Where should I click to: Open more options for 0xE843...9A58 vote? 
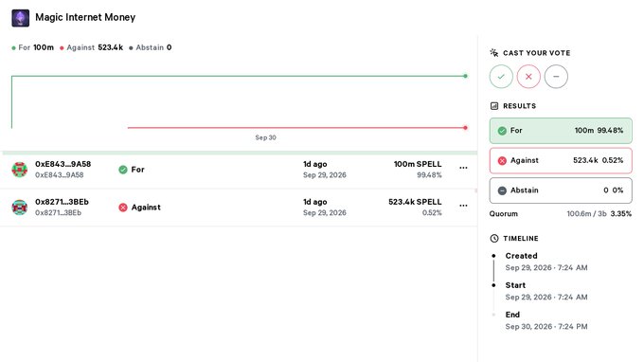(463, 168)
